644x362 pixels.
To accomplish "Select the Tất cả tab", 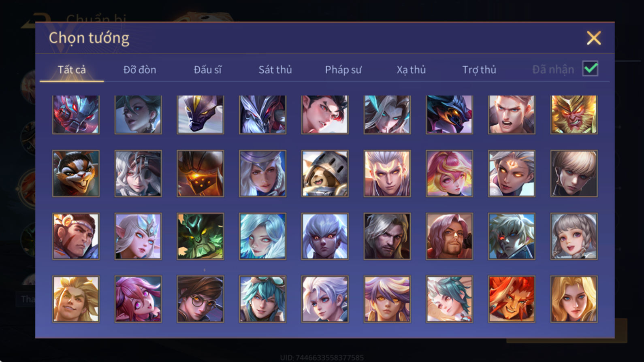I will 72,70.
